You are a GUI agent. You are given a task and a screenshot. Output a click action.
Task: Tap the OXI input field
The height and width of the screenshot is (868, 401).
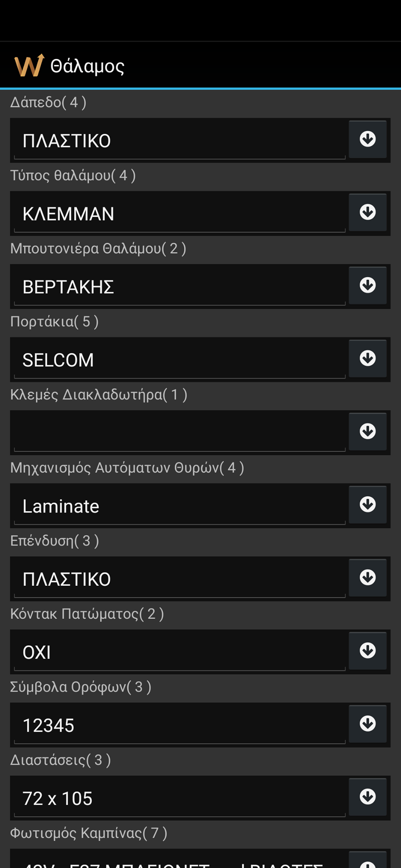tap(179, 652)
